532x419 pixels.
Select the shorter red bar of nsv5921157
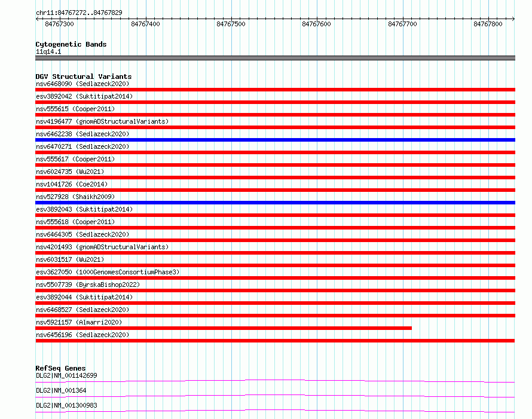point(224,328)
